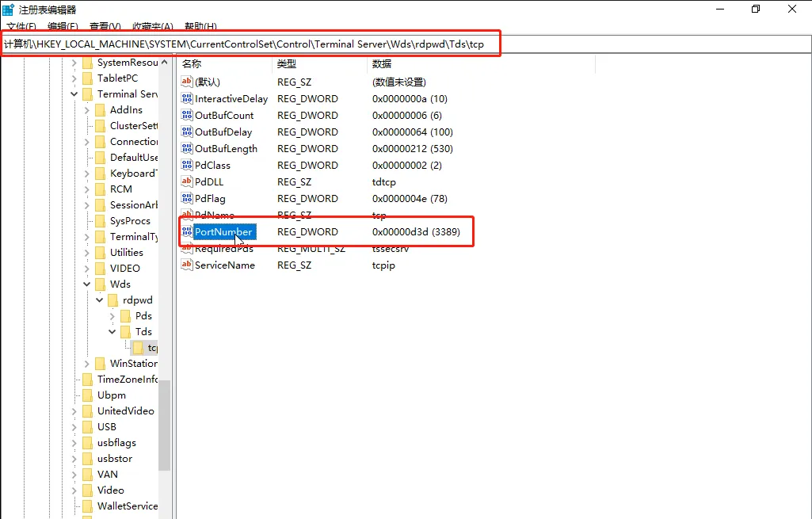Click the string (ab) icon next to PdDLL
Image resolution: width=812 pixels, height=519 pixels.
pyautogui.click(x=185, y=181)
